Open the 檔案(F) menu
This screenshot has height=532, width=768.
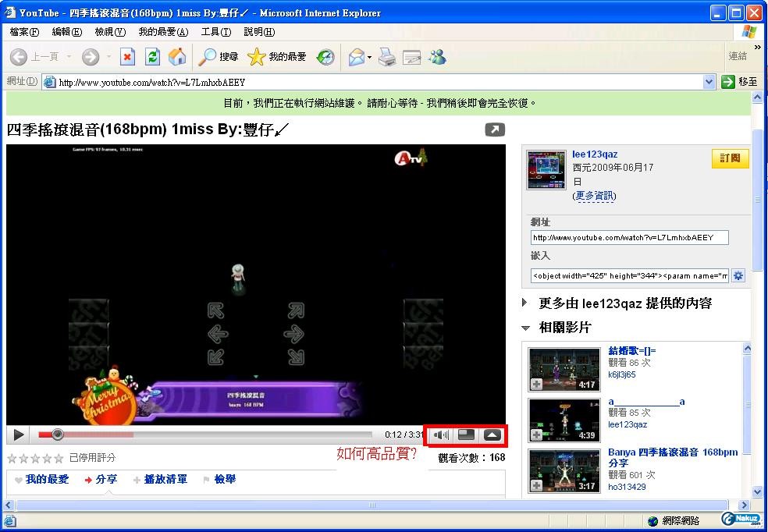[24, 32]
